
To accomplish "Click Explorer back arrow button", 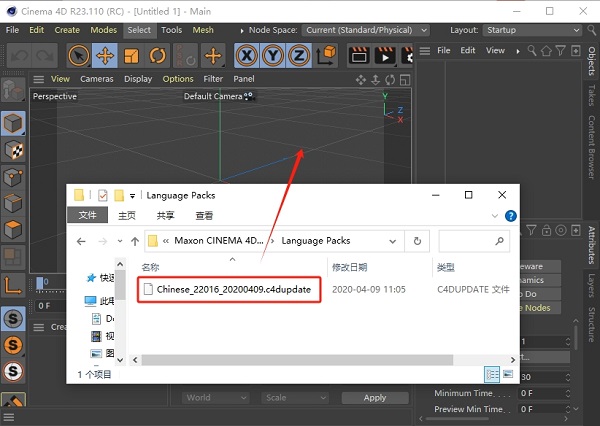I will click(81, 241).
